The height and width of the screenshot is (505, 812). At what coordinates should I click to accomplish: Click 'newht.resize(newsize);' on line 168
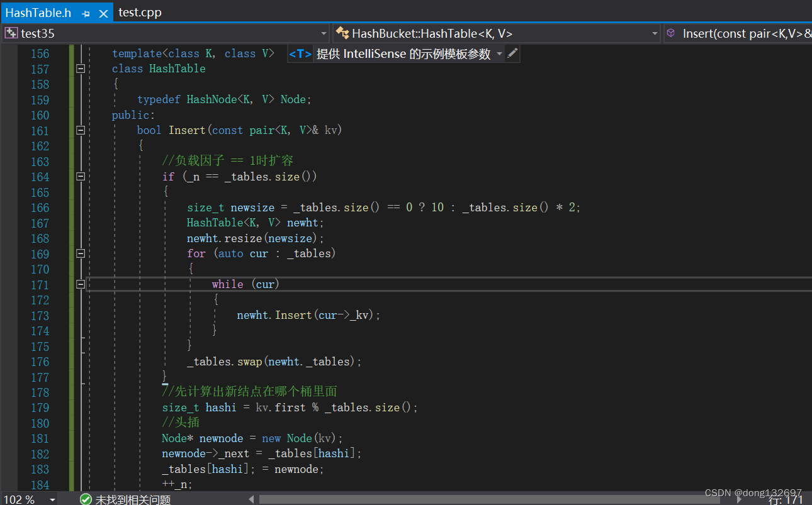(256, 238)
